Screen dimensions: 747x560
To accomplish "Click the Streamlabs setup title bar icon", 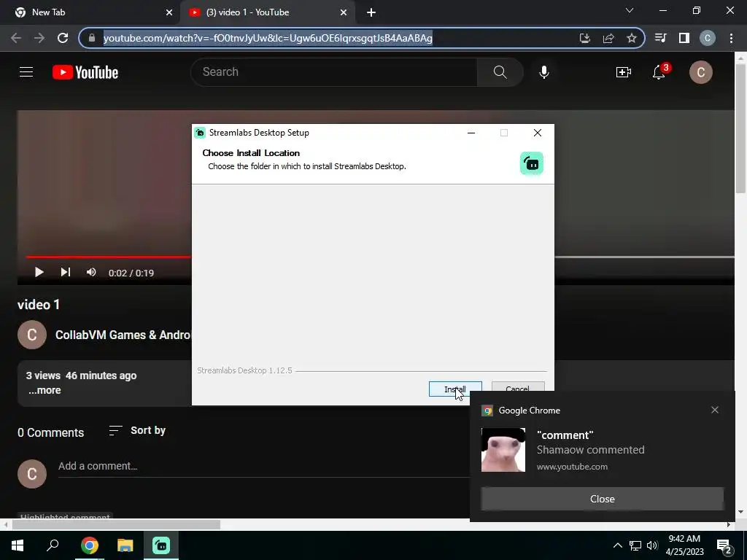I will [200, 133].
